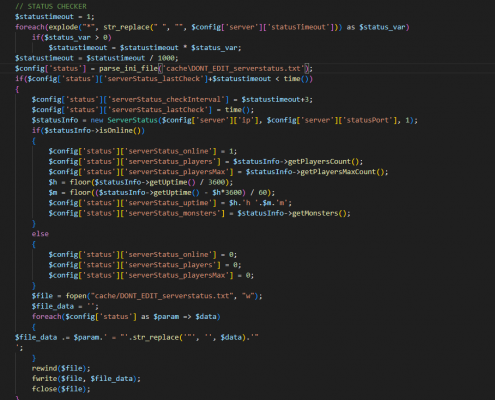Click the 'serverStatus_monsters' key
This screenshot has width=495, height=400.
tap(172, 213)
